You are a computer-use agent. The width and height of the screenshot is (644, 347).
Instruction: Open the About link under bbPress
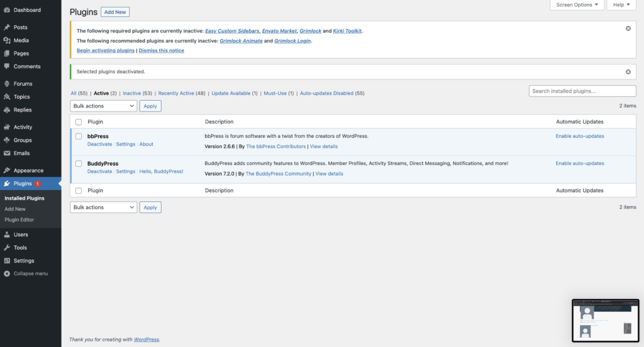pyautogui.click(x=146, y=144)
